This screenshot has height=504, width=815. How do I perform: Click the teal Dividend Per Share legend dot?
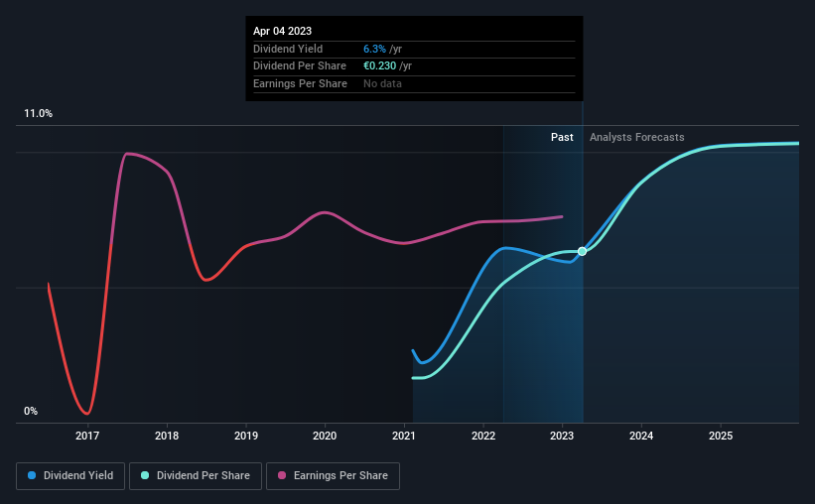(145, 475)
